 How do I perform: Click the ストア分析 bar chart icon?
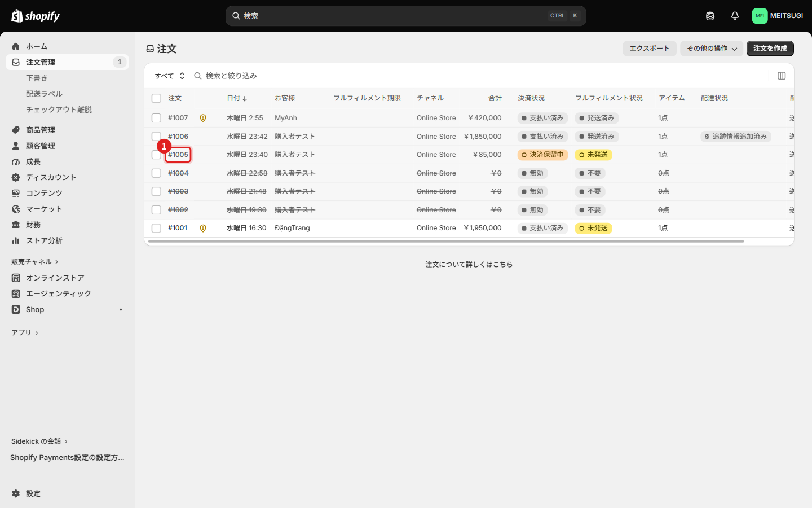(x=16, y=240)
